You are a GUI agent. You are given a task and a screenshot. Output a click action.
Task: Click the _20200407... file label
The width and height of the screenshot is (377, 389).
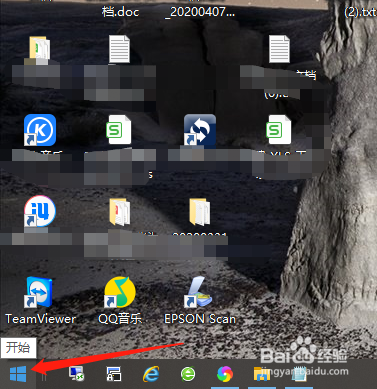[201, 12]
